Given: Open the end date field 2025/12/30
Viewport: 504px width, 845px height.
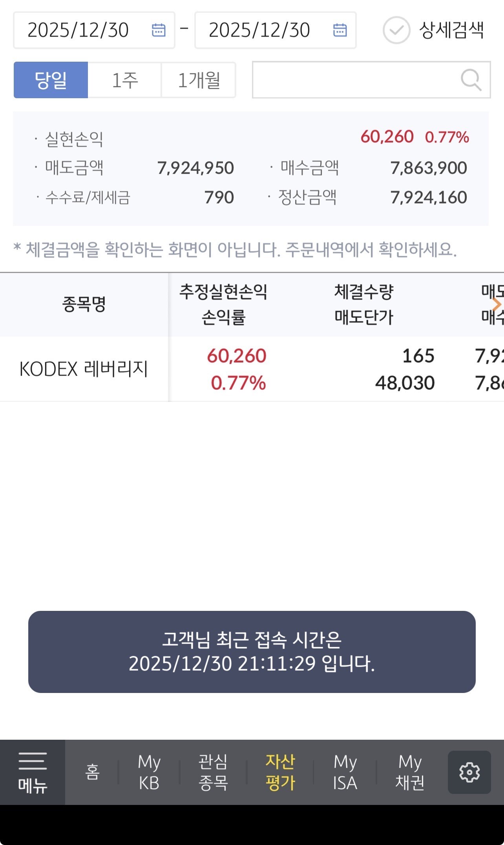Looking at the screenshot, I should click(x=260, y=30).
